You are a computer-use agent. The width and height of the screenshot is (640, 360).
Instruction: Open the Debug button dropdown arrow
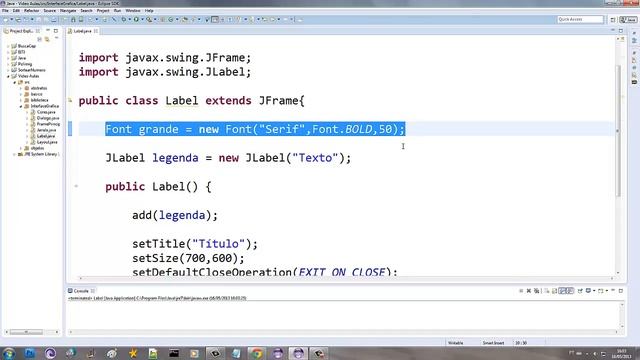(130, 19)
